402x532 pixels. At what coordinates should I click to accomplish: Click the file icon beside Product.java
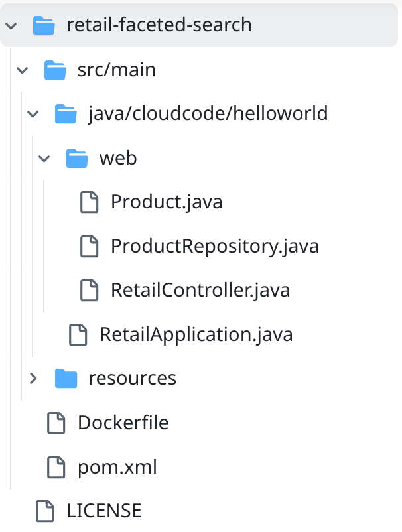tap(89, 202)
